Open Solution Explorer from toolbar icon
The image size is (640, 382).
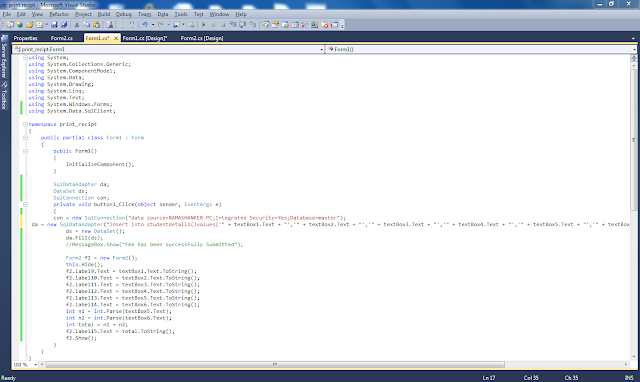click(x=266, y=24)
